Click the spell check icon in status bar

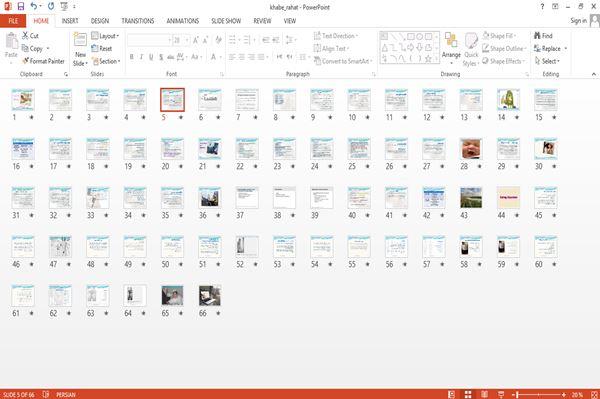46,394
